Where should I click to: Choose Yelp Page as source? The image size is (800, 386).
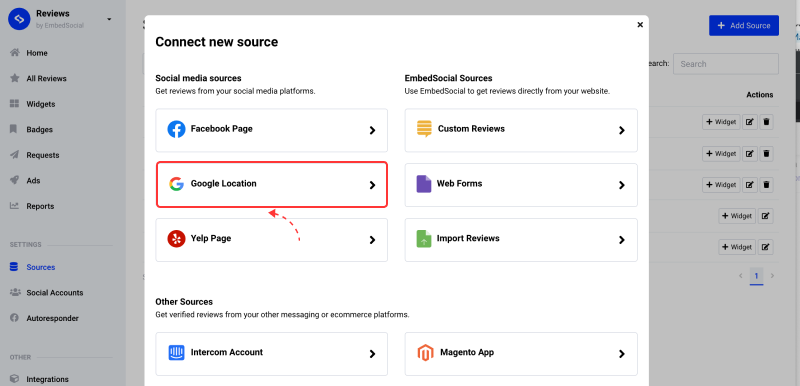click(271, 240)
